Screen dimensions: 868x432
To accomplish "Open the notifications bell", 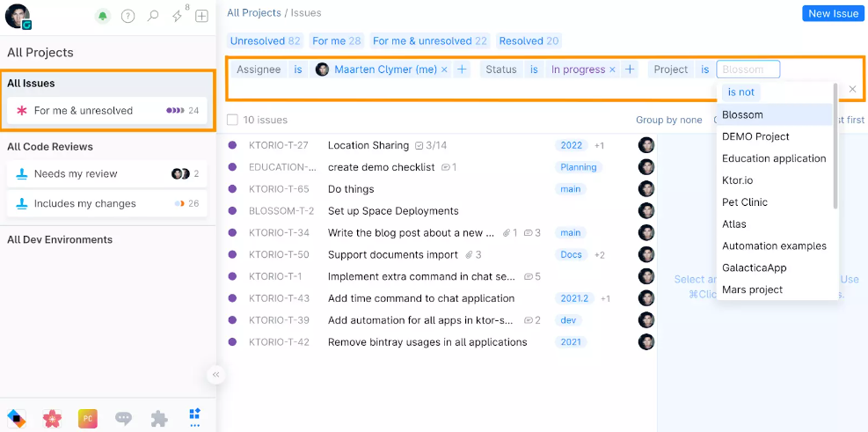I will [x=103, y=16].
